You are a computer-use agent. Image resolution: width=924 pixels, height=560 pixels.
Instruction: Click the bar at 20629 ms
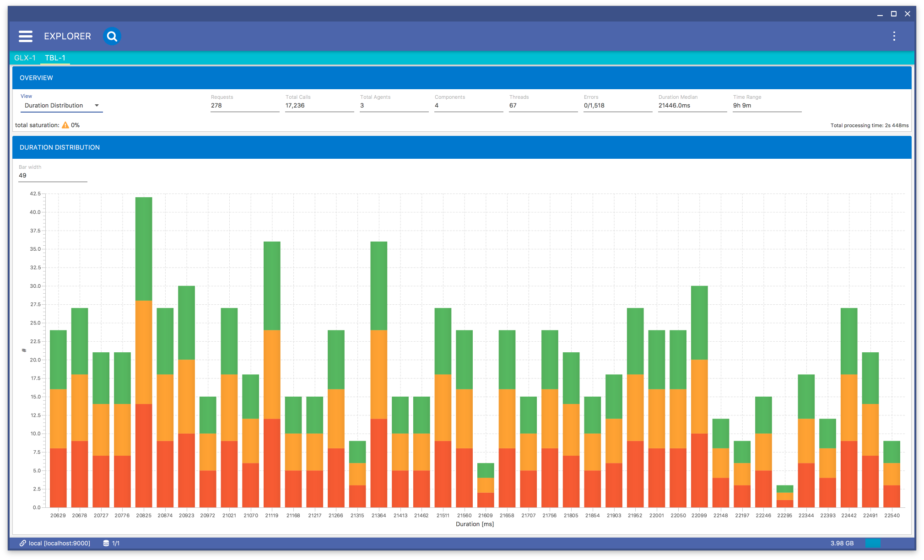[58, 419]
